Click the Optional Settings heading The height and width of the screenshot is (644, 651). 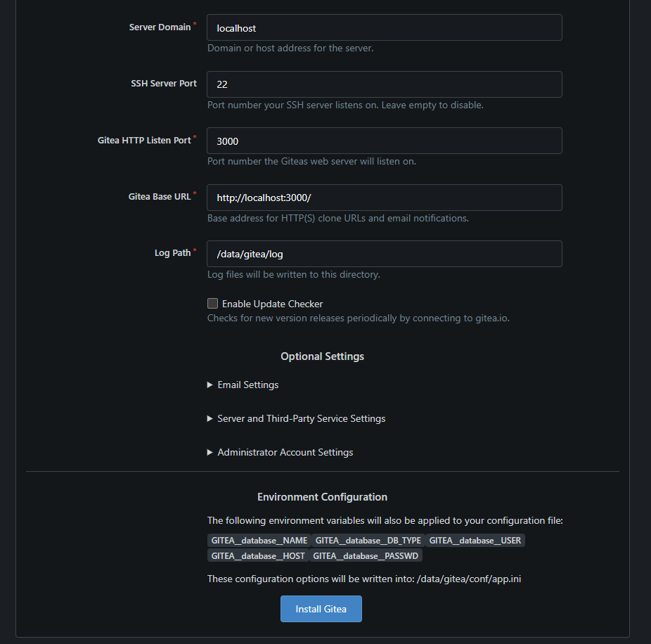(x=322, y=356)
